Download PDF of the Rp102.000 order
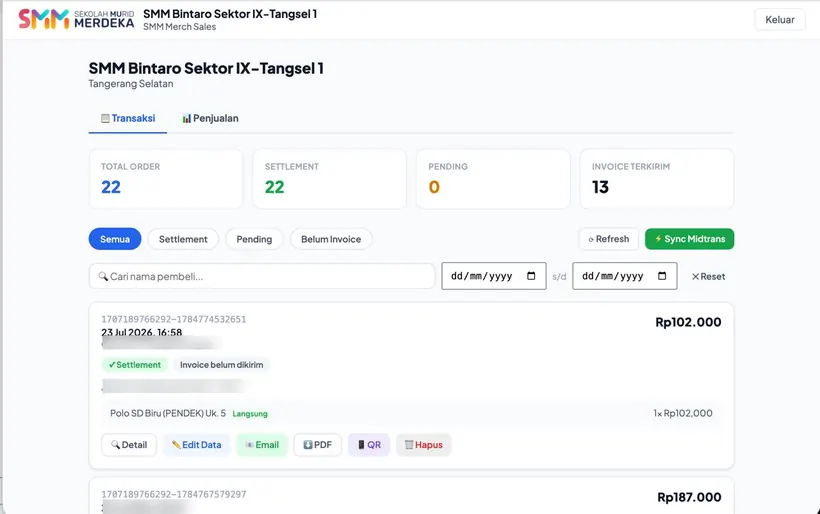The image size is (820, 514). (x=317, y=445)
